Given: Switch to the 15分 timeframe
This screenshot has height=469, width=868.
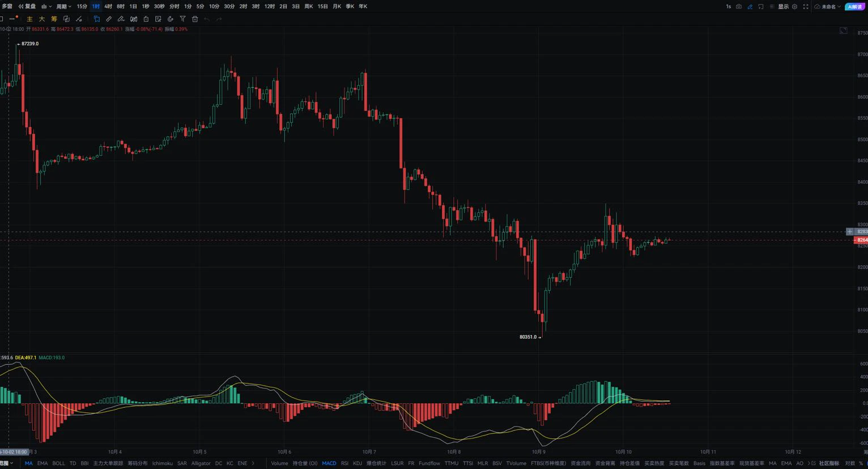Looking at the screenshot, I should click(82, 7).
